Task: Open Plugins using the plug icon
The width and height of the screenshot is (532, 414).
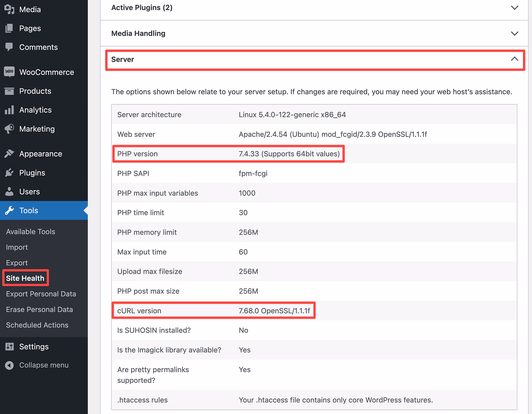Action: coord(9,172)
